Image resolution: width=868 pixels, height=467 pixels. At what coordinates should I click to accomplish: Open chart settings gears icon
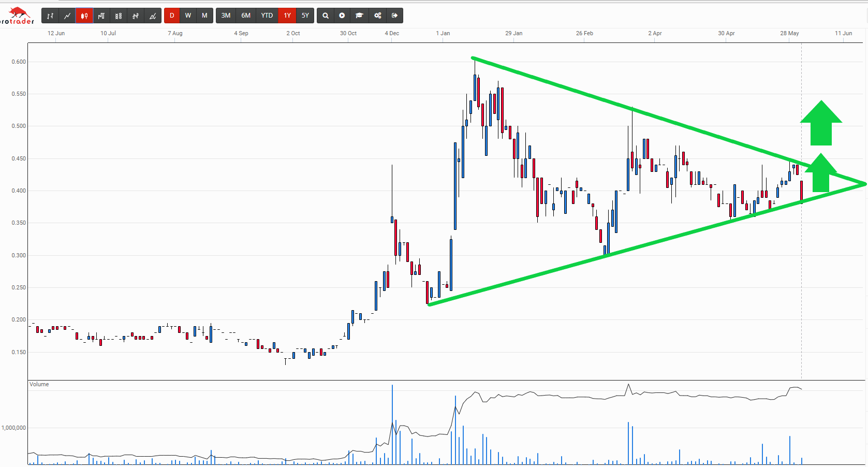pos(378,16)
